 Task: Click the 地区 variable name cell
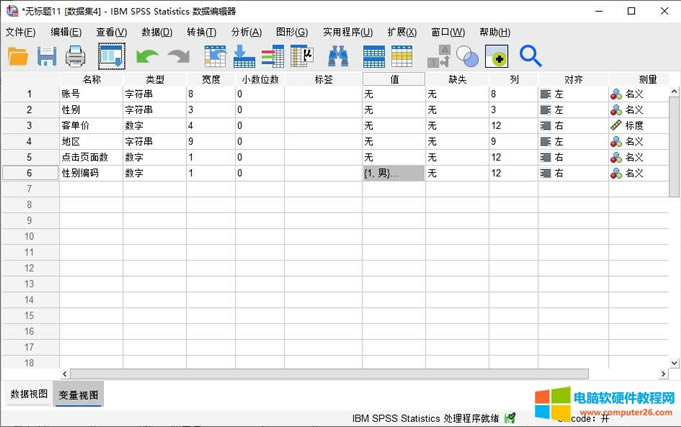point(90,142)
